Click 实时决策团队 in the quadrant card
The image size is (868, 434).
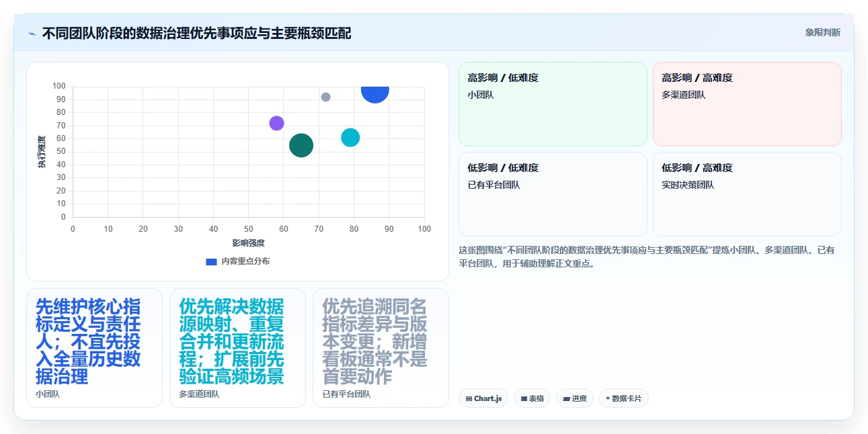[688, 185]
